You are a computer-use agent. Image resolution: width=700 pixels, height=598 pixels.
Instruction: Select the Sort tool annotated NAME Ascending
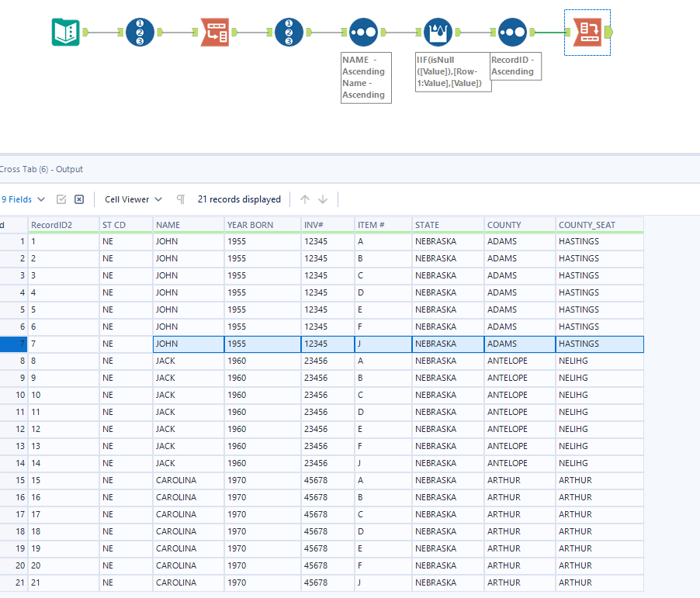point(363,32)
